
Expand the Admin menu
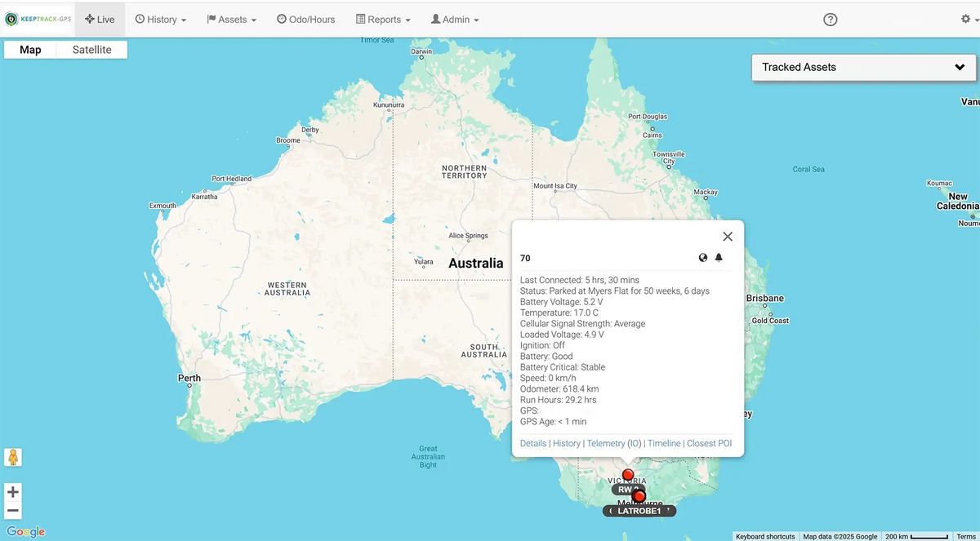pos(455,19)
